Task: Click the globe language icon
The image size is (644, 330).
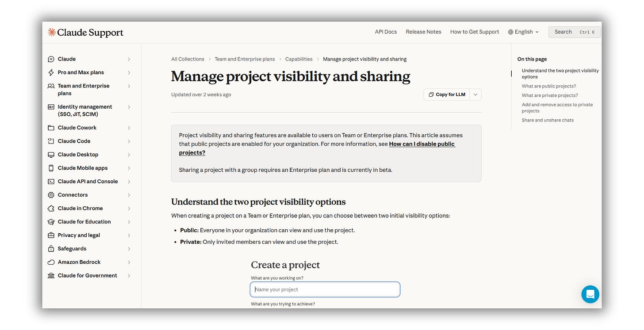Action: (x=511, y=32)
